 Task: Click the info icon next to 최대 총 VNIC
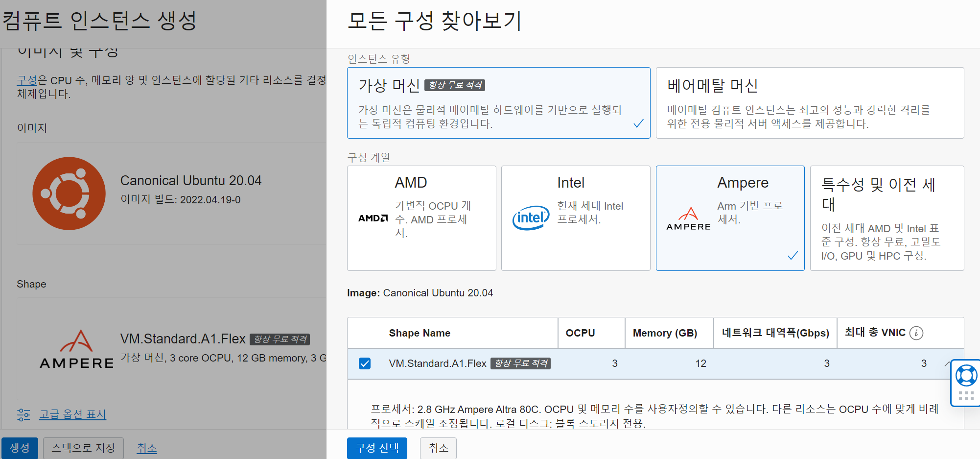click(x=916, y=333)
